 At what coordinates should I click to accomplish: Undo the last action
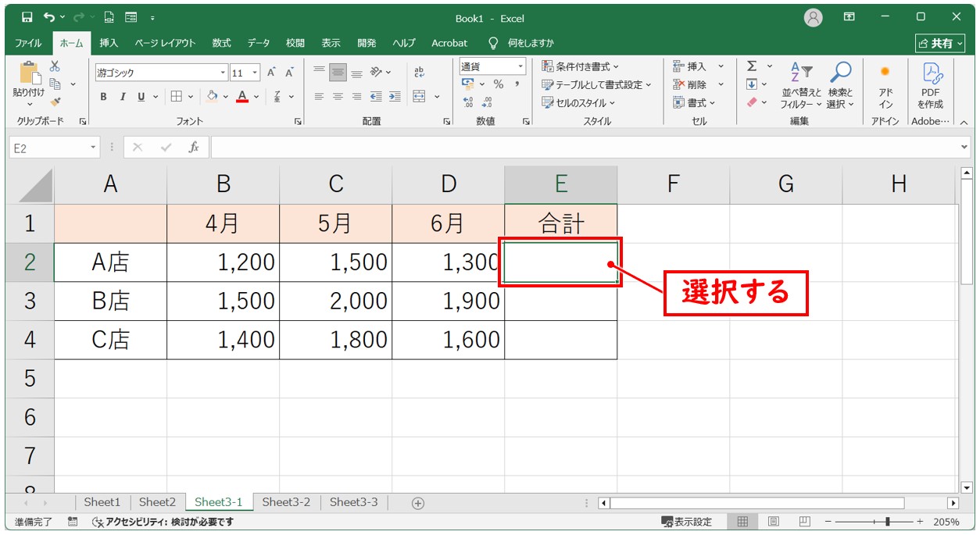click(x=50, y=17)
